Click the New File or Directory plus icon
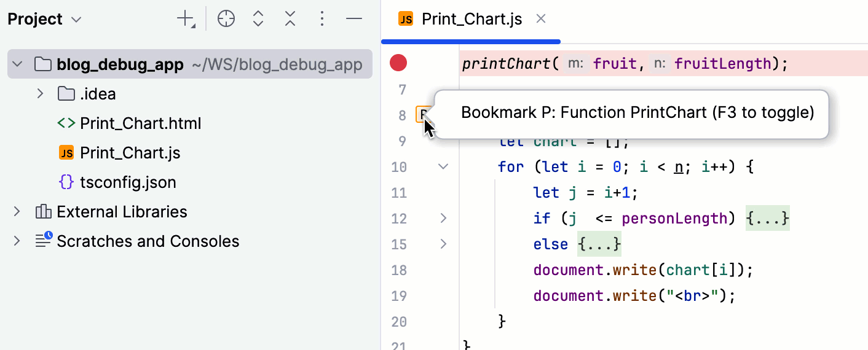The width and height of the screenshot is (868, 350). 185,19
